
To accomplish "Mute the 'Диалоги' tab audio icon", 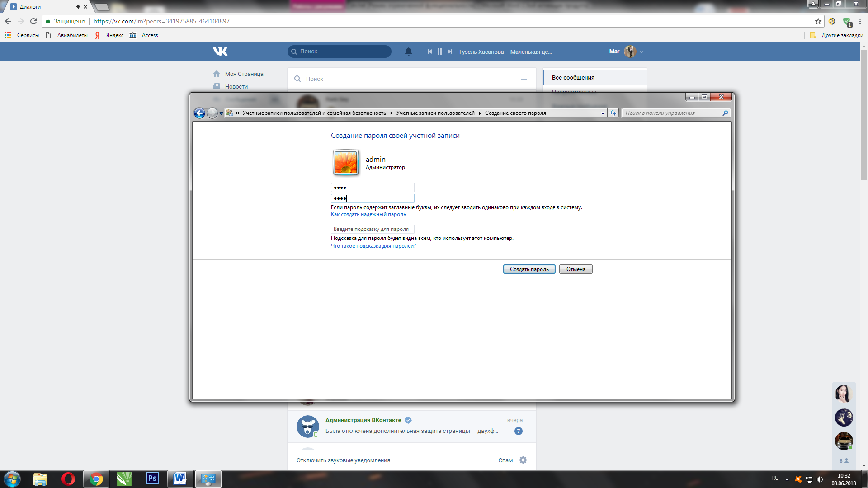I will [x=78, y=7].
